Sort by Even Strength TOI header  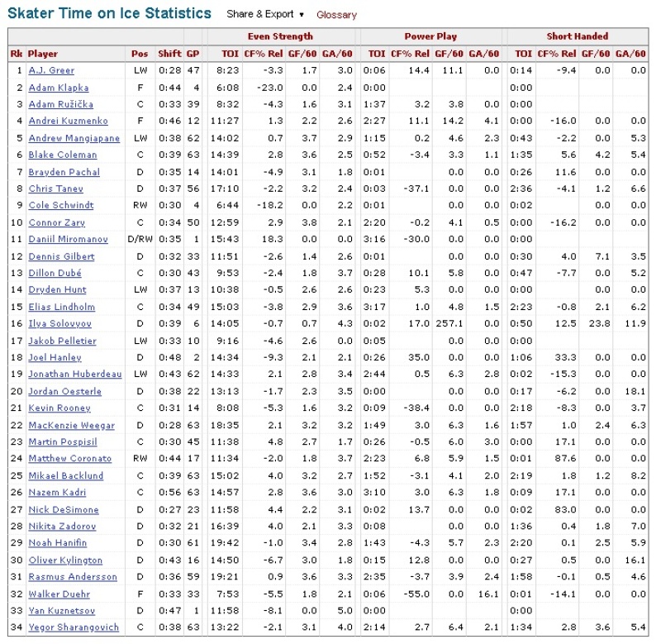[230, 54]
